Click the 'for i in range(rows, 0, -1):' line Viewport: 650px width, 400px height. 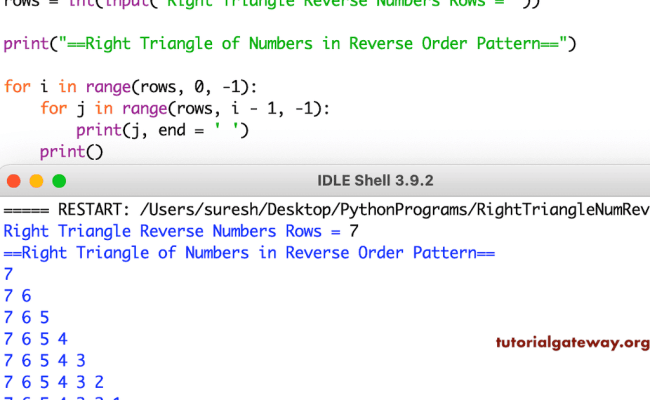[131, 87]
